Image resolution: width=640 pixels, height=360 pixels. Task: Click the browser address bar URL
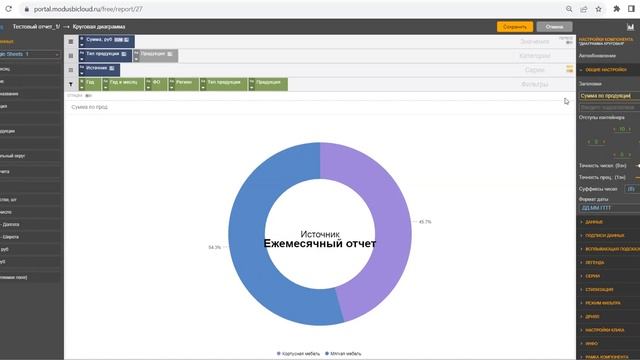click(x=88, y=9)
